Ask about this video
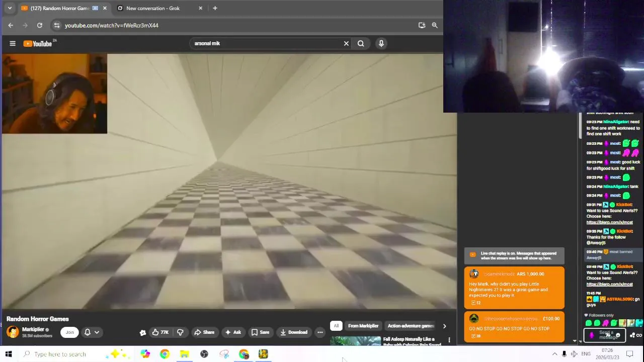 pyautogui.click(x=232, y=332)
